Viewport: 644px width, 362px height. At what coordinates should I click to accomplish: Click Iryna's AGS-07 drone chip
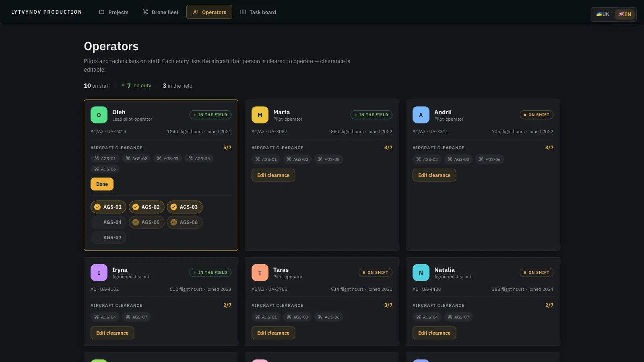[136, 317]
